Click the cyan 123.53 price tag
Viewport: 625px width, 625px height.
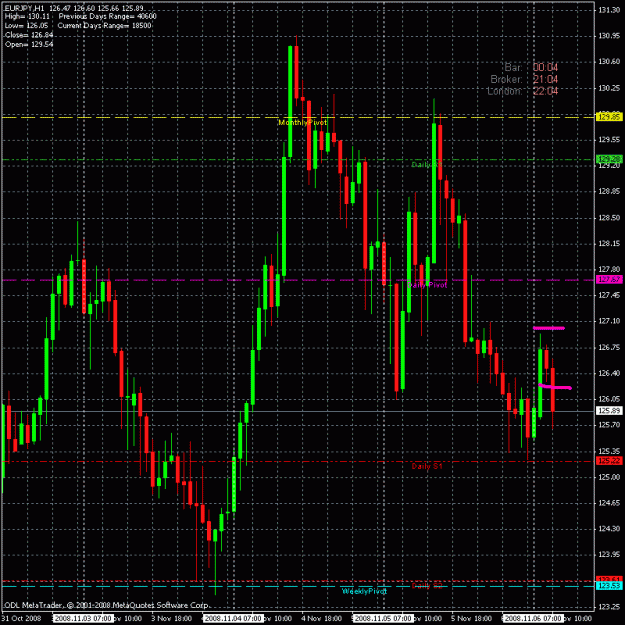(x=609, y=586)
